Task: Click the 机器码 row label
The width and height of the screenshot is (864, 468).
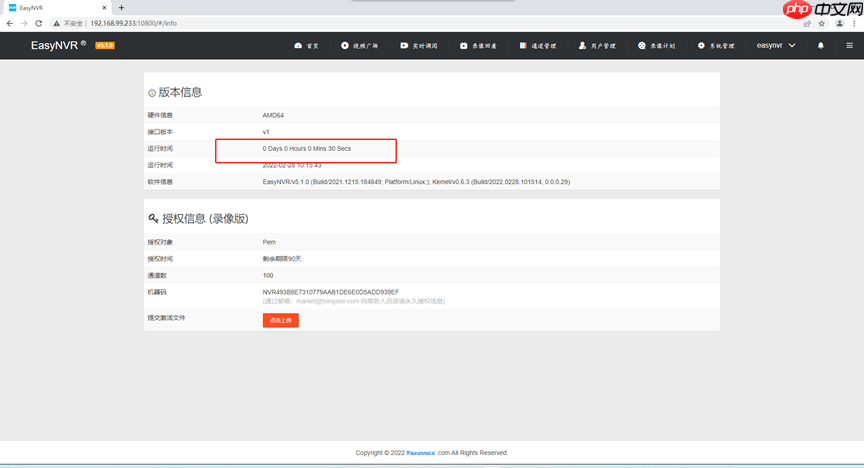Action: pos(157,292)
